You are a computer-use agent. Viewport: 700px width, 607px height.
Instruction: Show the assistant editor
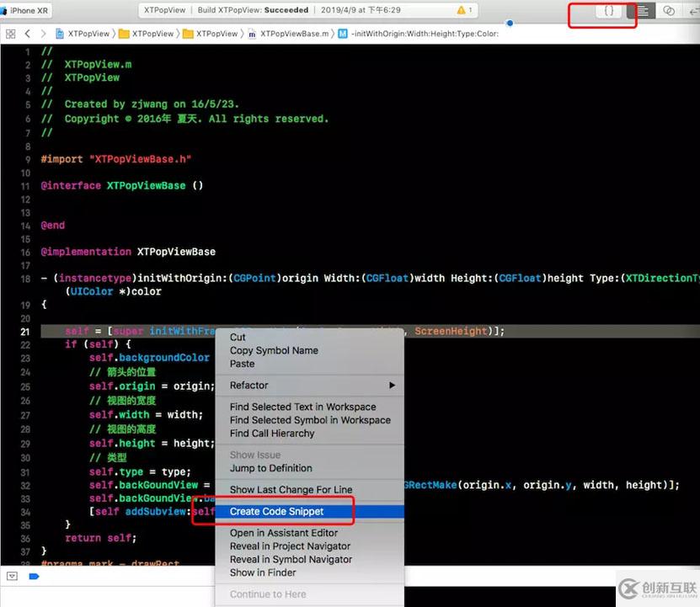669,11
